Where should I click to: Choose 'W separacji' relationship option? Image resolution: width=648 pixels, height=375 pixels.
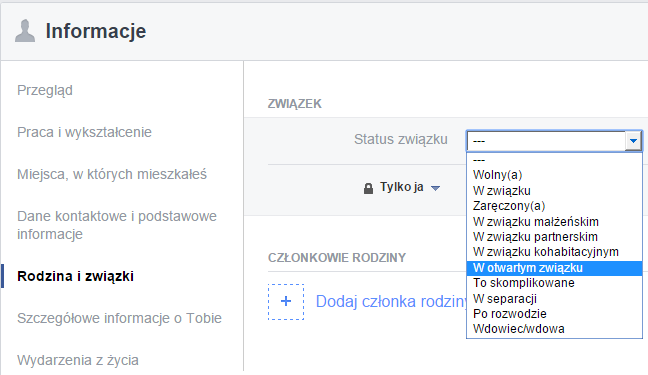[x=554, y=299]
